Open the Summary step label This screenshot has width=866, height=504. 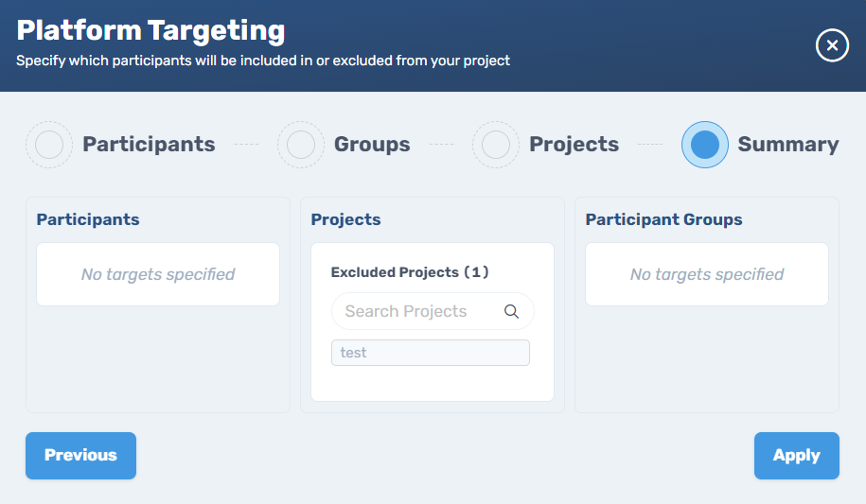pyautogui.click(x=788, y=144)
